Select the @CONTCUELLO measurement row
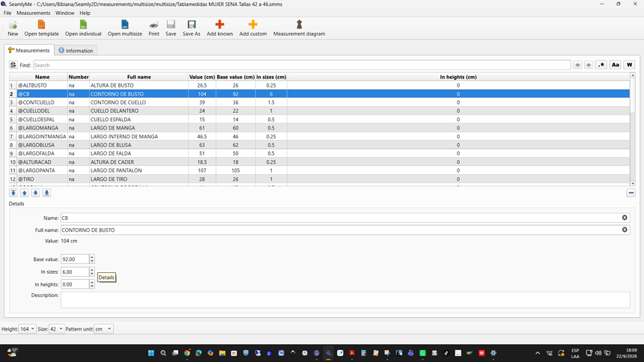 pyautogui.click(x=319, y=102)
